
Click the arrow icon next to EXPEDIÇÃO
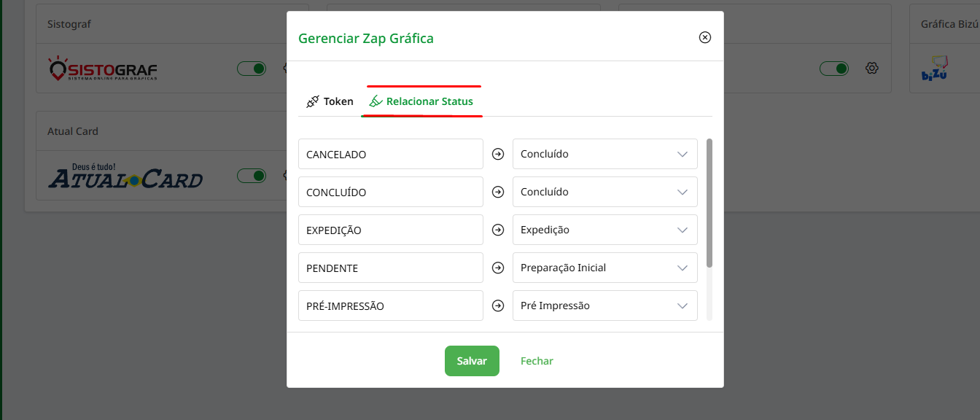498,230
